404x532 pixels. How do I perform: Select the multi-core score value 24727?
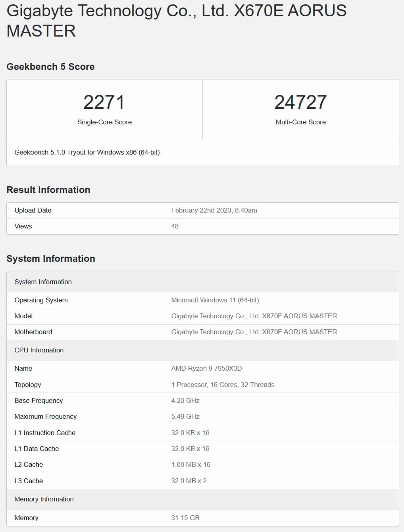[x=300, y=102]
